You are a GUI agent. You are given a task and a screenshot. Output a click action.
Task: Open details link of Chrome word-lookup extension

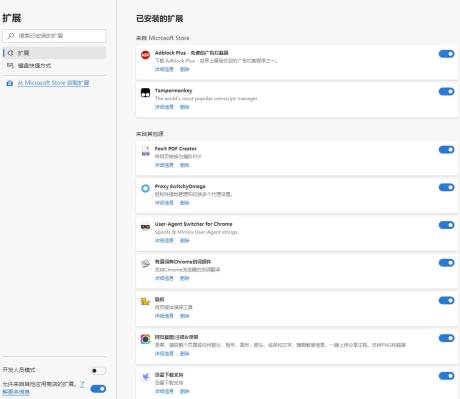pyautogui.click(x=164, y=278)
